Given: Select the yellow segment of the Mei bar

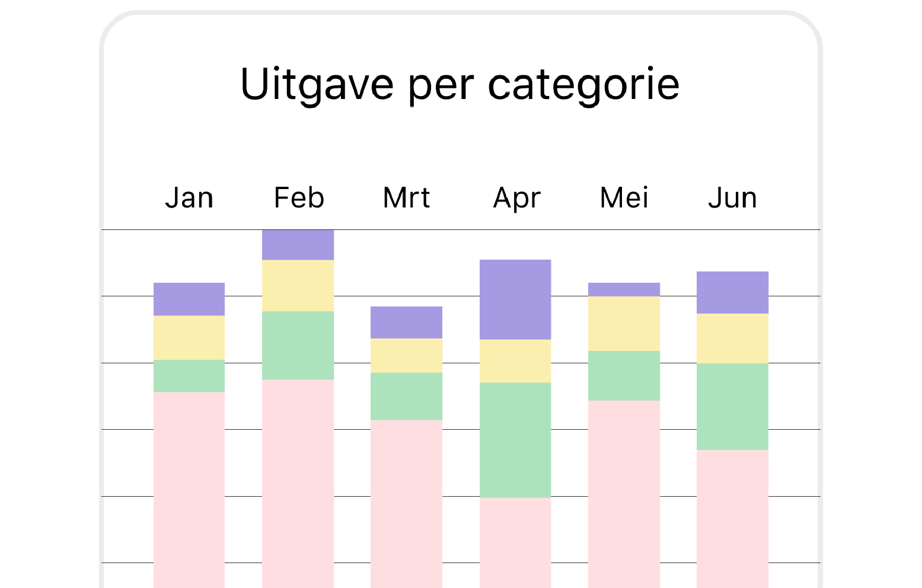Looking at the screenshot, I should coord(624,324).
